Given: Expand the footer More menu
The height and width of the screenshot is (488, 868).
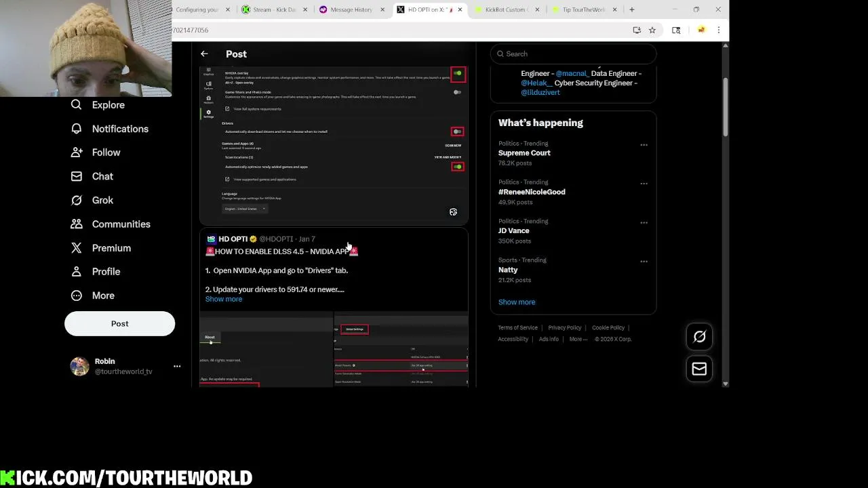Looking at the screenshot, I should 578,339.
